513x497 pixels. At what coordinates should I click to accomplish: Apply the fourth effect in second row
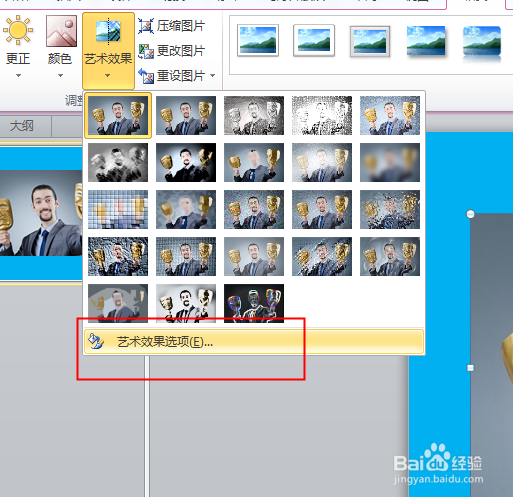point(322,163)
